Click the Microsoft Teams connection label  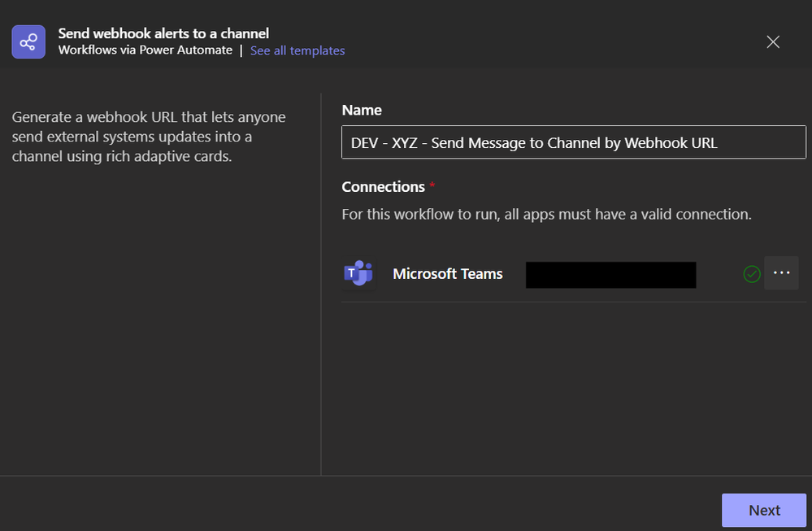447,273
